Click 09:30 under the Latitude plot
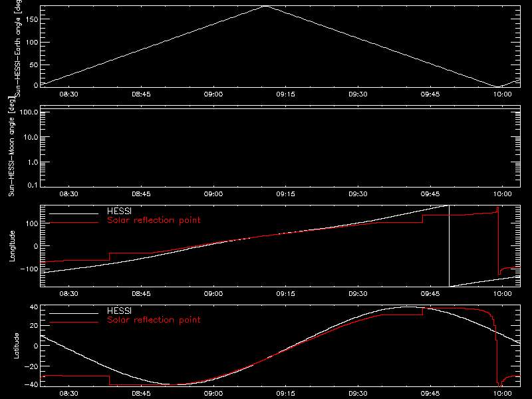Image resolution: width=532 pixels, height=399 pixels. pos(358,394)
